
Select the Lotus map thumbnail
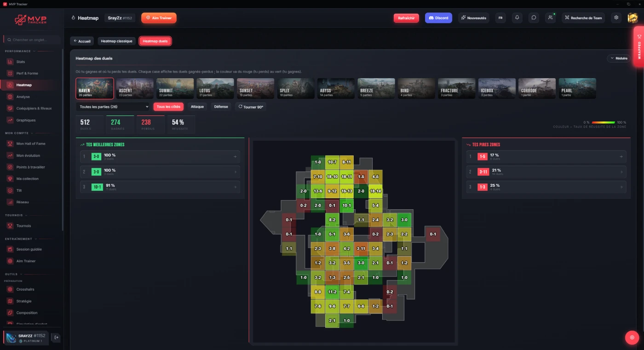215,88
